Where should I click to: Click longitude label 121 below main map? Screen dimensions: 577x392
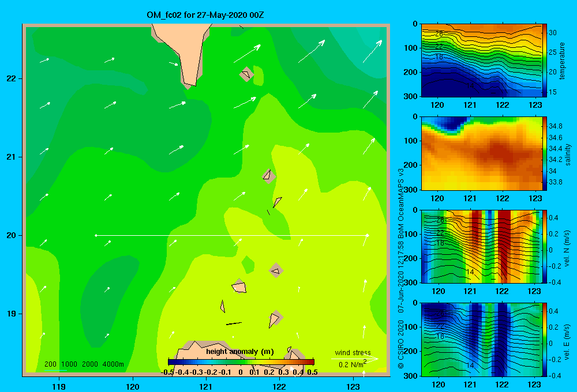pos(206,386)
